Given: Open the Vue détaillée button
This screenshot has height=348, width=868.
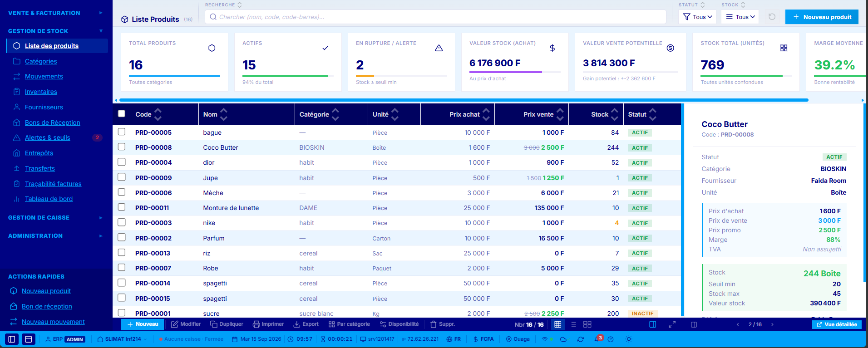Looking at the screenshot, I should pos(837,324).
